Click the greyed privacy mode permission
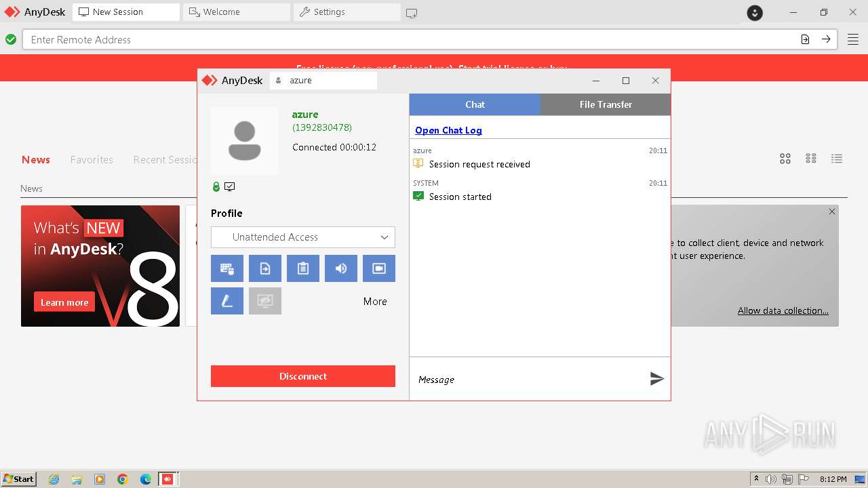 pos(265,301)
